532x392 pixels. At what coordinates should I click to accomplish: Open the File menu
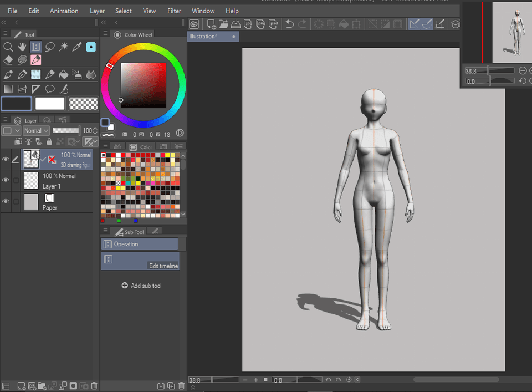coord(13,11)
